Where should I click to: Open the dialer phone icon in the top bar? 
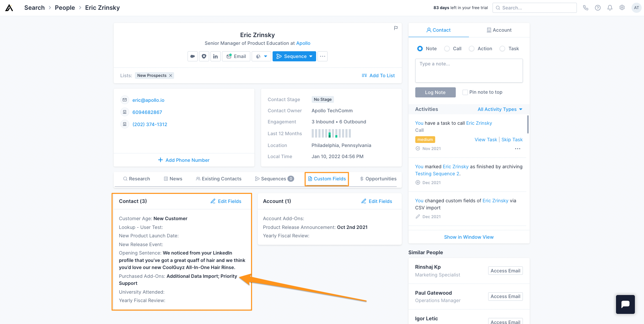(x=586, y=7)
